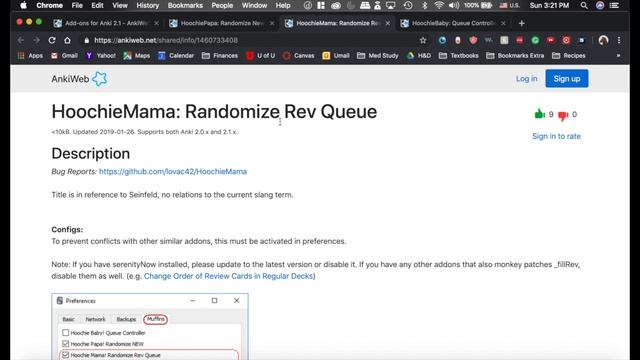Screen dimensions: 640x360
Task: Open the U of U bookmark
Action: click(x=260, y=56)
